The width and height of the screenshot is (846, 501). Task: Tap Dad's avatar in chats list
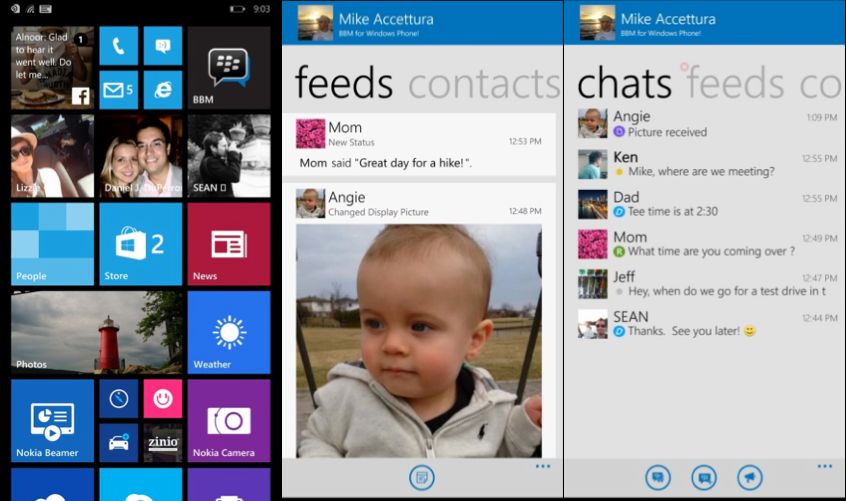[x=592, y=203]
